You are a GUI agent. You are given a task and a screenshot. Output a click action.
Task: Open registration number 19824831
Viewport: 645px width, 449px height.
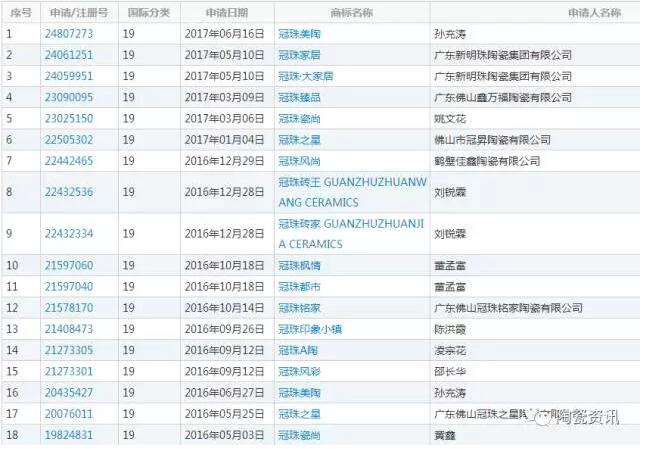coord(69,435)
